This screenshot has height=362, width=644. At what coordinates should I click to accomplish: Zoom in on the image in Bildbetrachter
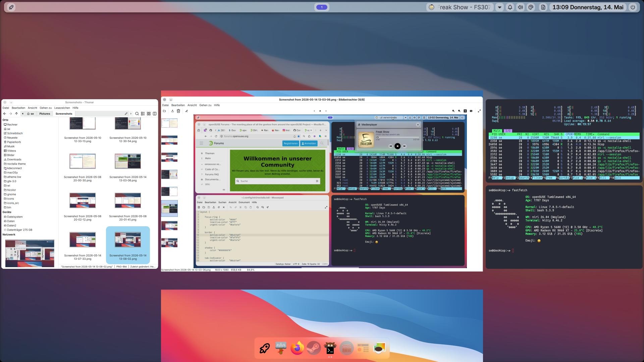tap(453, 111)
